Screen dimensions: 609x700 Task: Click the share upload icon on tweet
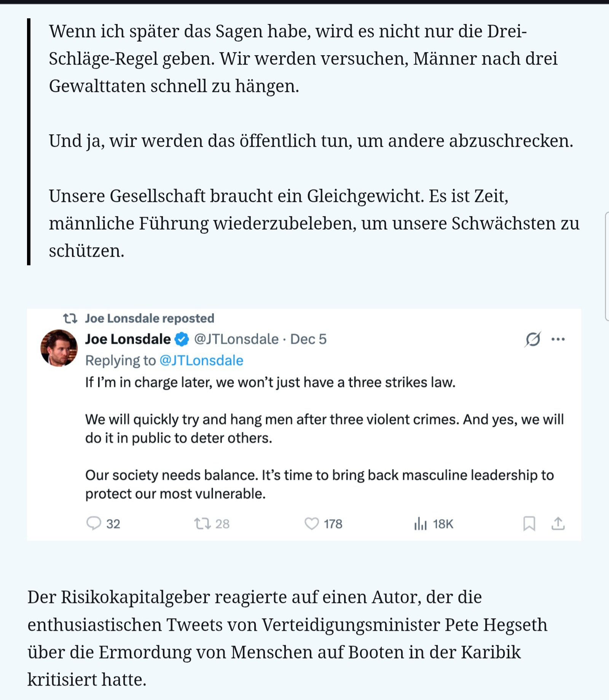click(558, 523)
